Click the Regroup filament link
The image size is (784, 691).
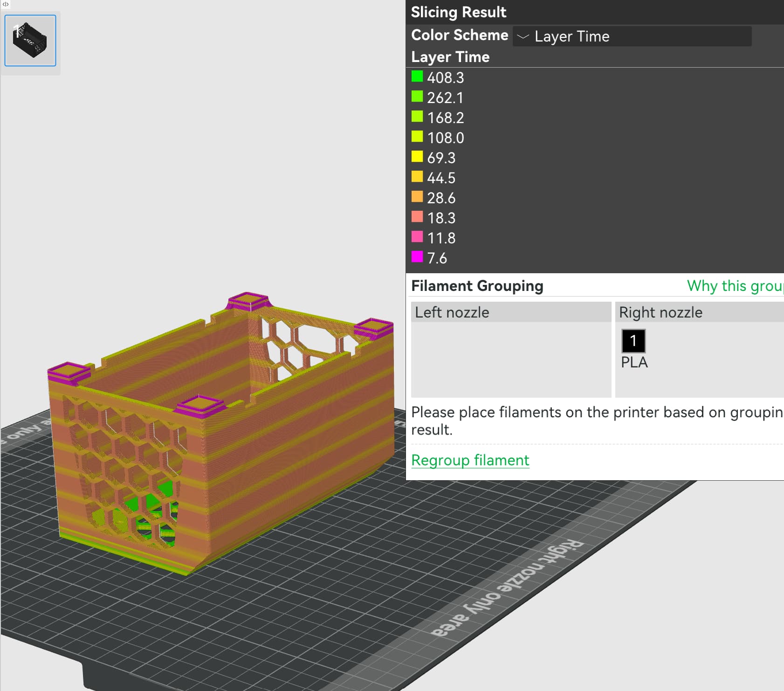point(470,460)
